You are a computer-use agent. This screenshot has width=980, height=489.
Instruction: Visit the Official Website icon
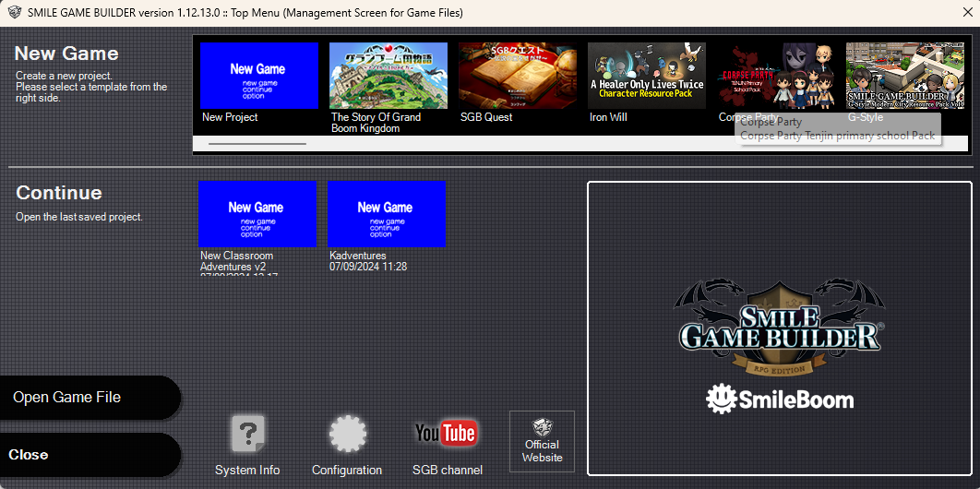[x=542, y=441]
